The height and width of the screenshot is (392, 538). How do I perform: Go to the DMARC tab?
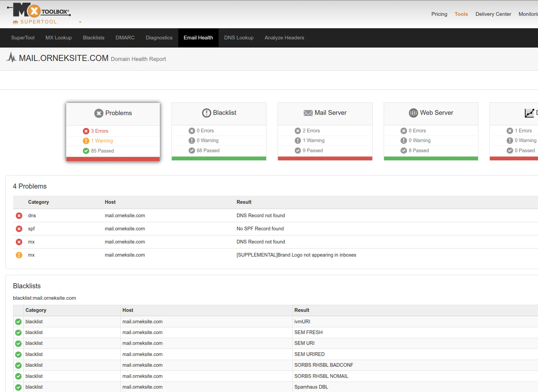coord(125,38)
